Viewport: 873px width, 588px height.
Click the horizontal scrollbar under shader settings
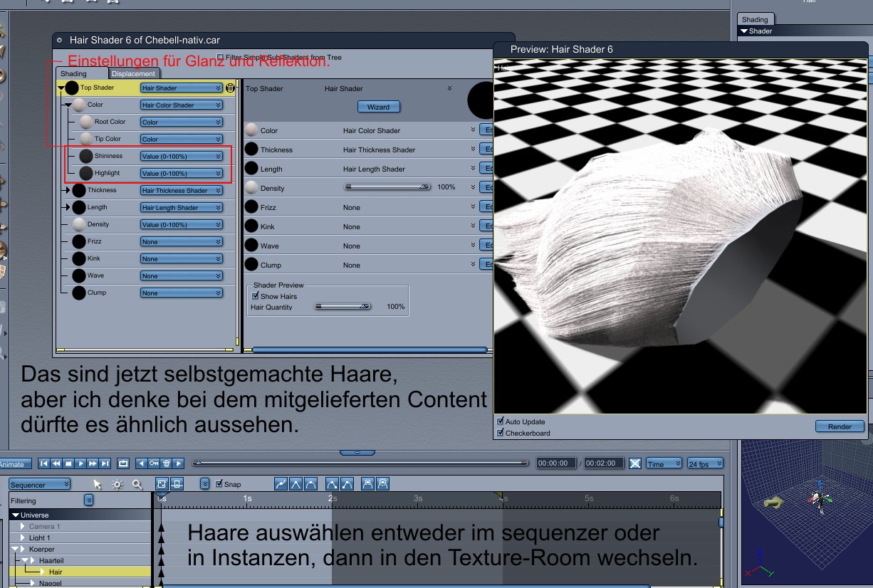(x=370, y=350)
